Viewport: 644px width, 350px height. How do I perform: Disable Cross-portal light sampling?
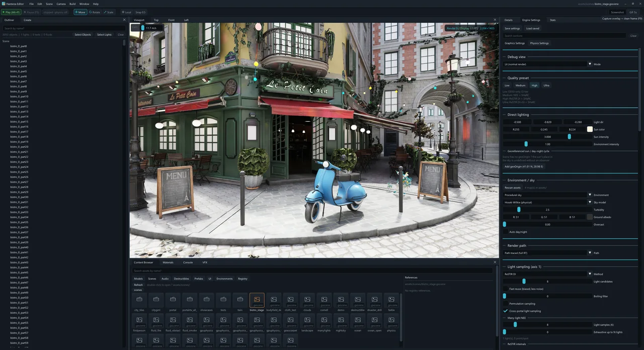pos(505,311)
